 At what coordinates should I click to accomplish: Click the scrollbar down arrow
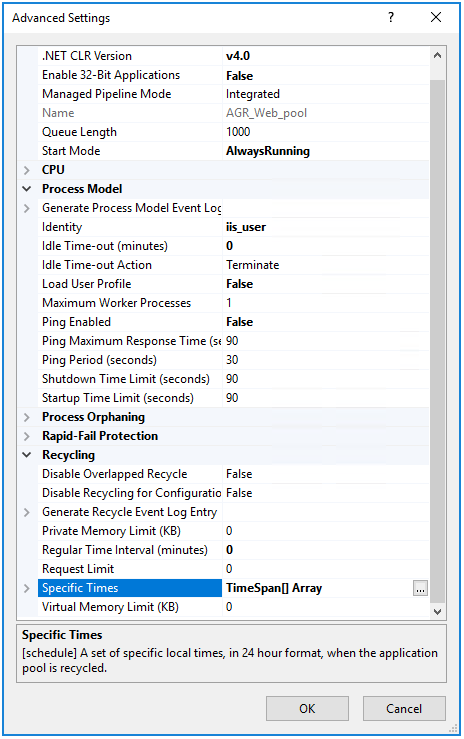pyautogui.click(x=437, y=611)
